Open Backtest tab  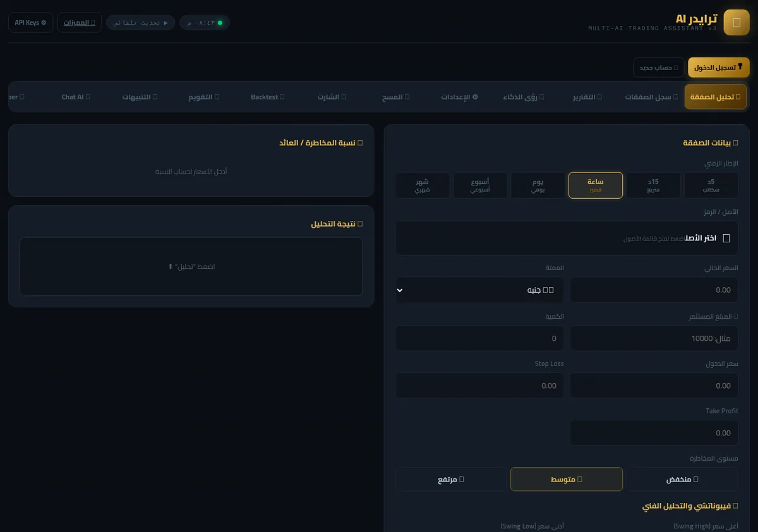click(x=268, y=97)
